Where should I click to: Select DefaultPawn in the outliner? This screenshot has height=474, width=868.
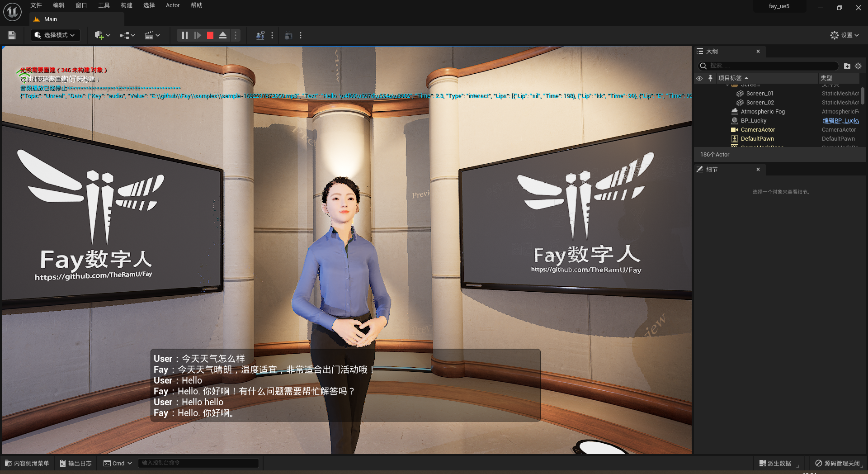[757, 139]
